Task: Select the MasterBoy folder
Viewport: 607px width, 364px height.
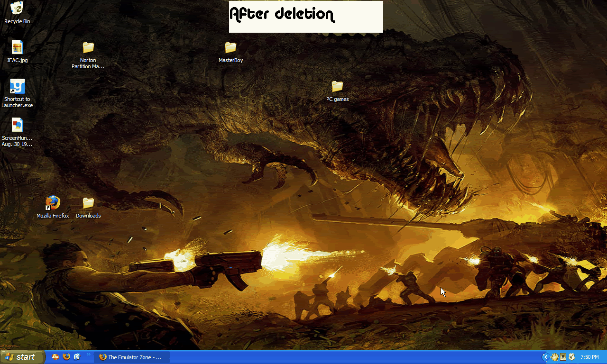Action: tap(230, 48)
